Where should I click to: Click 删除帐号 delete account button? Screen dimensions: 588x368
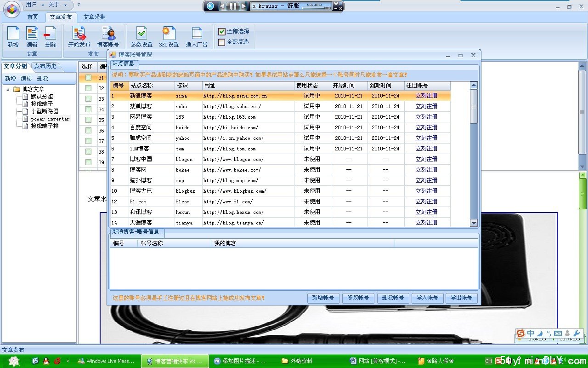click(x=393, y=298)
